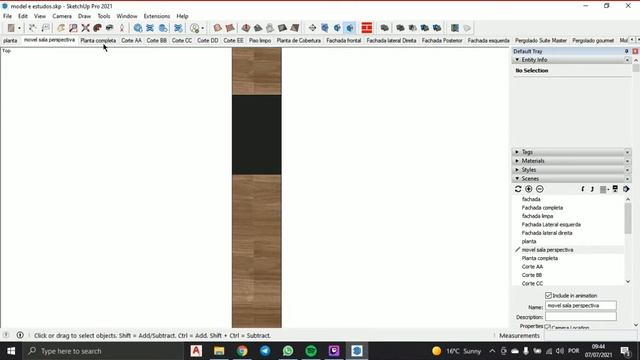Click the Scenes panel menu arrow icon
The width and height of the screenshot is (640, 360).
click(x=626, y=189)
